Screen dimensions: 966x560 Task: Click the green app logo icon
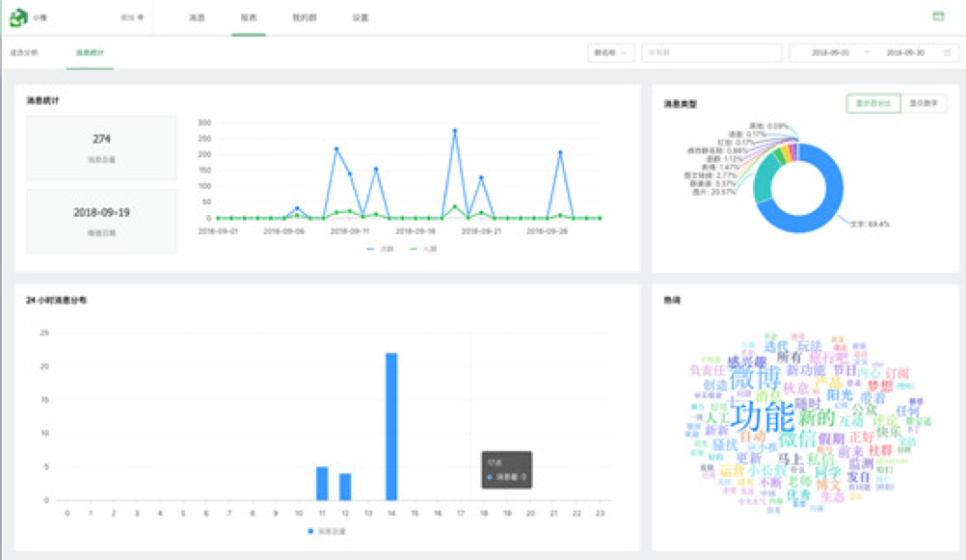(19, 17)
